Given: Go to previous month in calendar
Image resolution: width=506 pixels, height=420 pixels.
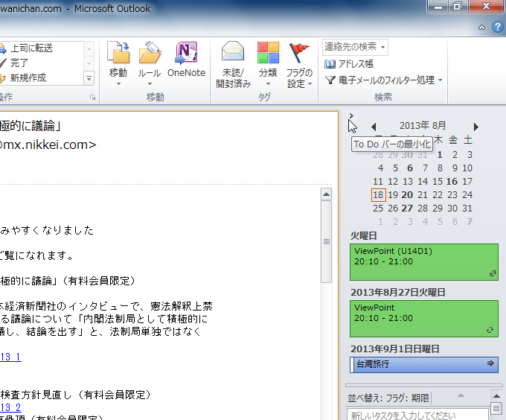Looking at the screenshot, I should (x=374, y=127).
